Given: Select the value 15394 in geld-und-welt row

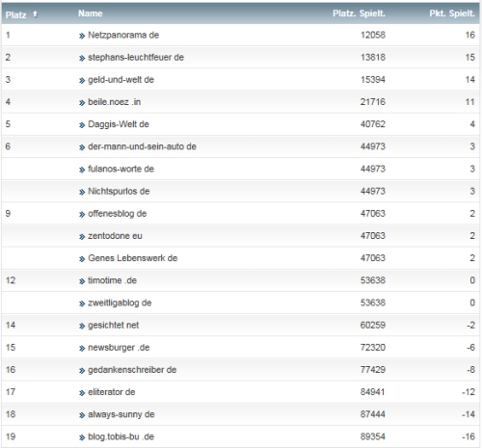Looking at the screenshot, I should click(373, 80).
